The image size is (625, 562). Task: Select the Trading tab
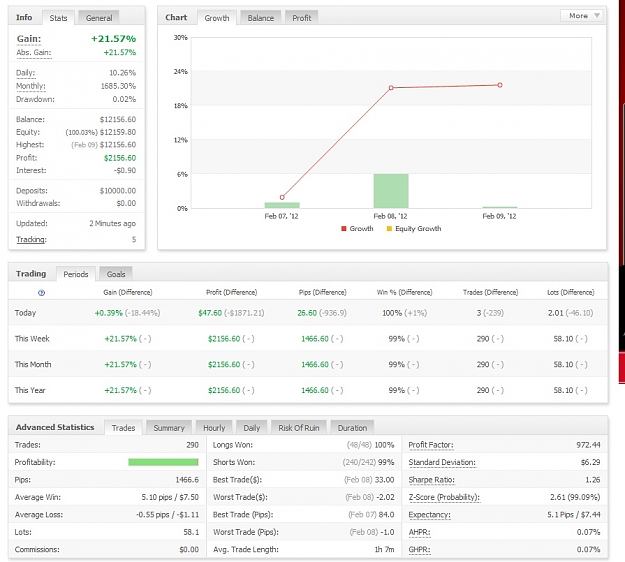click(31, 273)
